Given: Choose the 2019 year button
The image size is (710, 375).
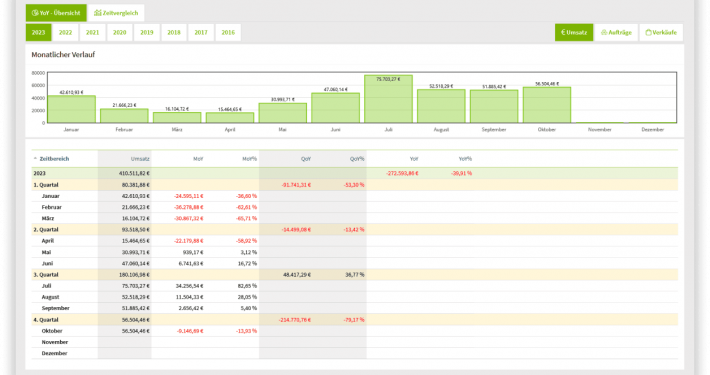Looking at the screenshot, I should point(147,33).
